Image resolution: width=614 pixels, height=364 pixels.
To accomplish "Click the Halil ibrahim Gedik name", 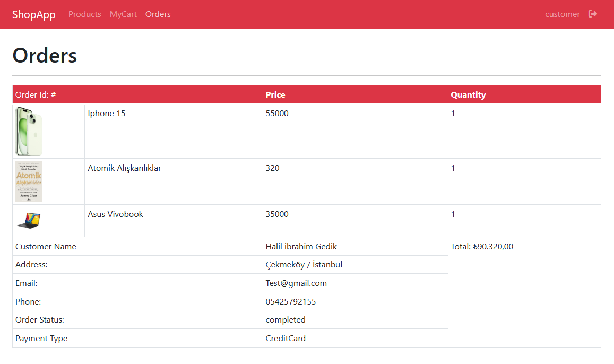I will (x=301, y=247).
